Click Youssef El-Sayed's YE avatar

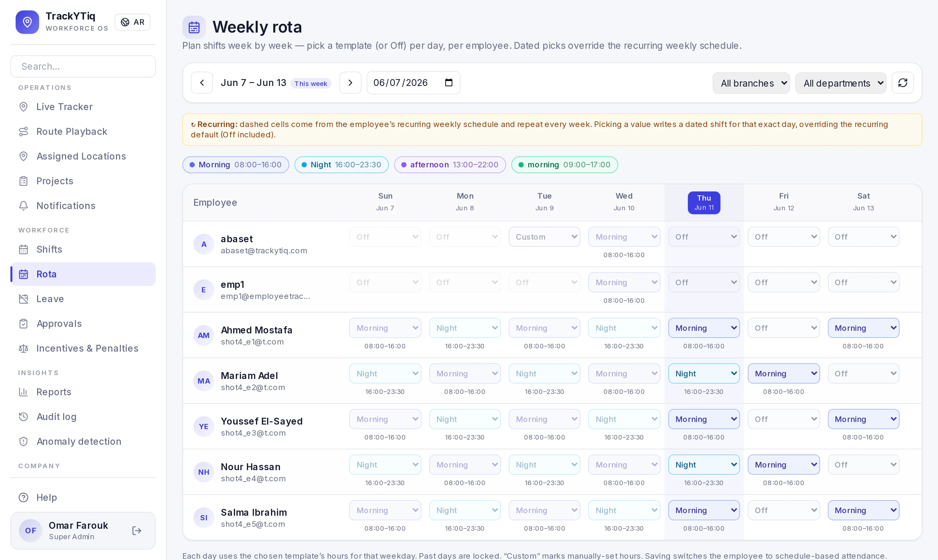pos(204,427)
